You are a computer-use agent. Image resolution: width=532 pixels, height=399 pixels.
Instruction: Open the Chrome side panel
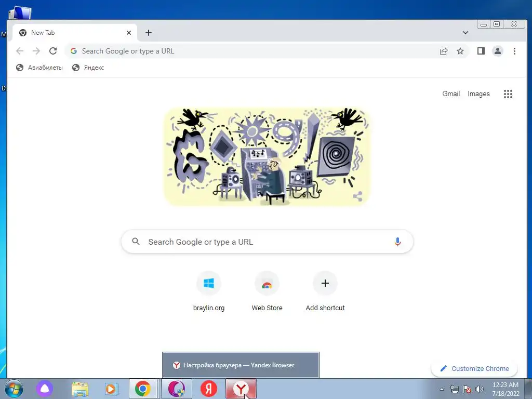[x=481, y=51]
